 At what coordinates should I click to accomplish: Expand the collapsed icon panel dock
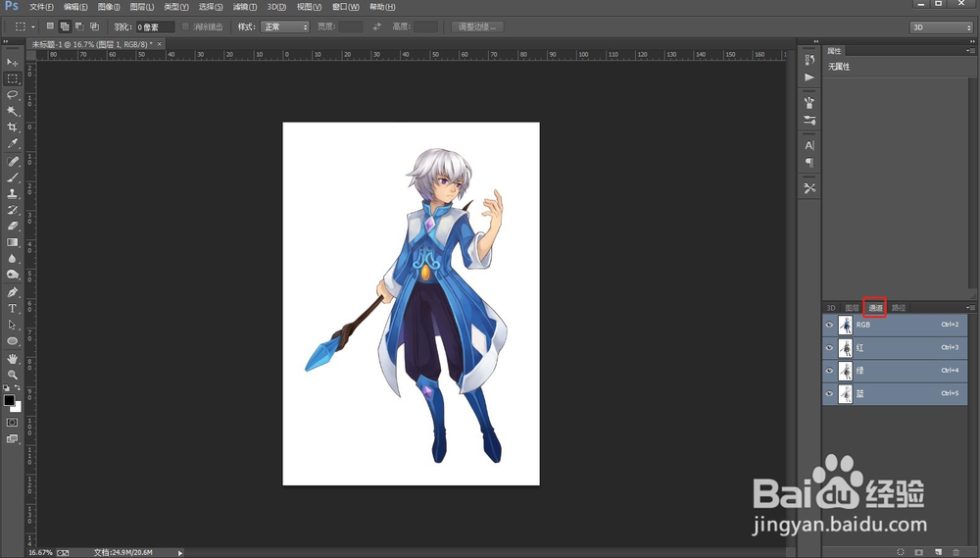pos(815,41)
